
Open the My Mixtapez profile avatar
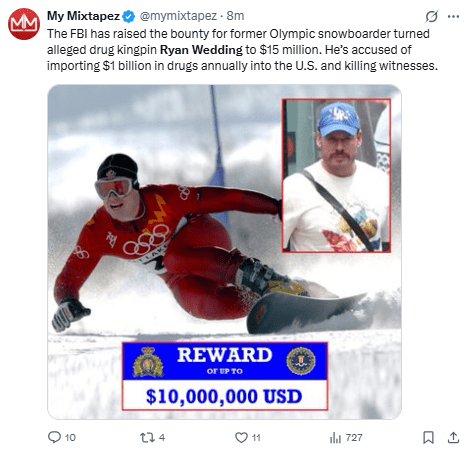24,24
